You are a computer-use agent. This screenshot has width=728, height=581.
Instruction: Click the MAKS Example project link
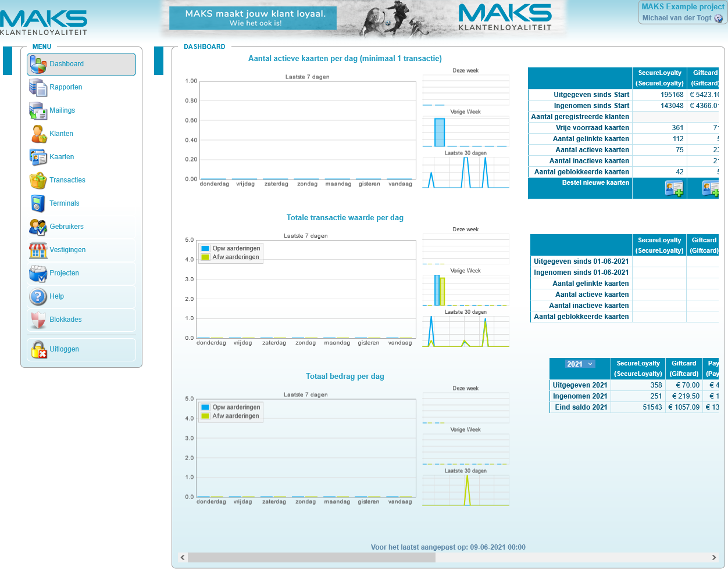[x=683, y=7]
